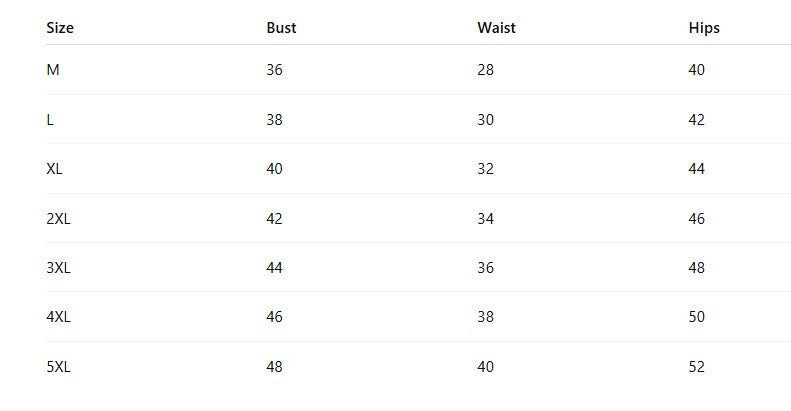791x411 pixels.
Task: Click the Hips column header
Action: click(x=704, y=28)
